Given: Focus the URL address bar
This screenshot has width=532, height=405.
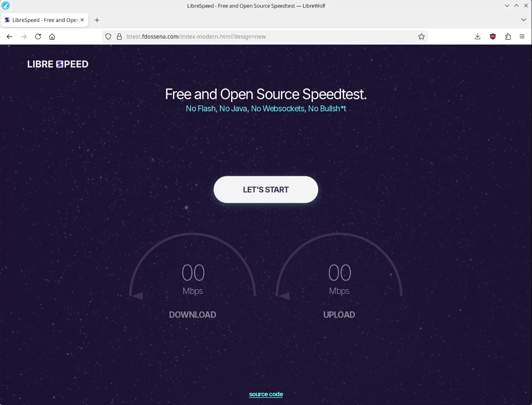Looking at the screenshot, I should (x=265, y=36).
